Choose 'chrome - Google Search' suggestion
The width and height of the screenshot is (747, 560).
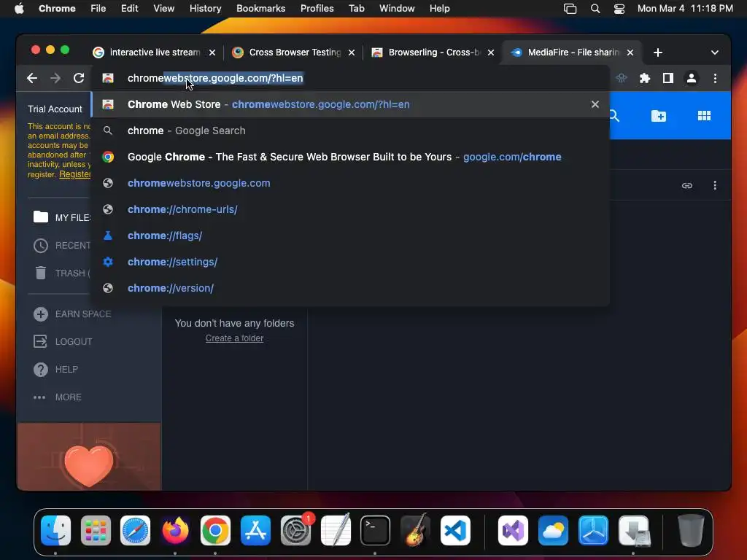pos(350,131)
